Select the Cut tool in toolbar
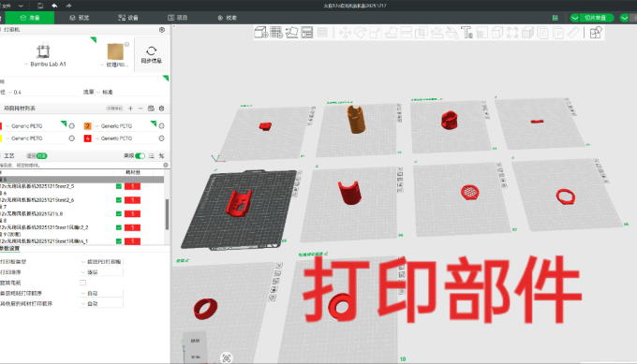Viewport: 637px width, 364px height. click(x=407, y=33)
